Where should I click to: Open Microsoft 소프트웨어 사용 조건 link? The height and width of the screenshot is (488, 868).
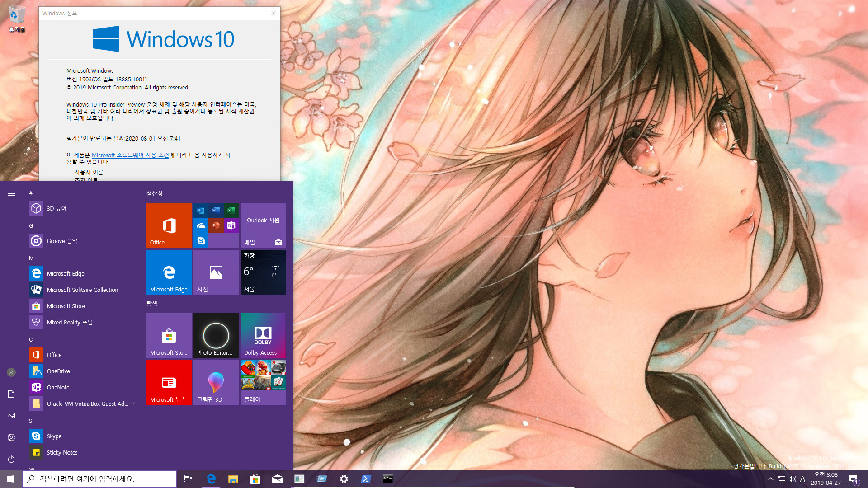coord(130,155)
